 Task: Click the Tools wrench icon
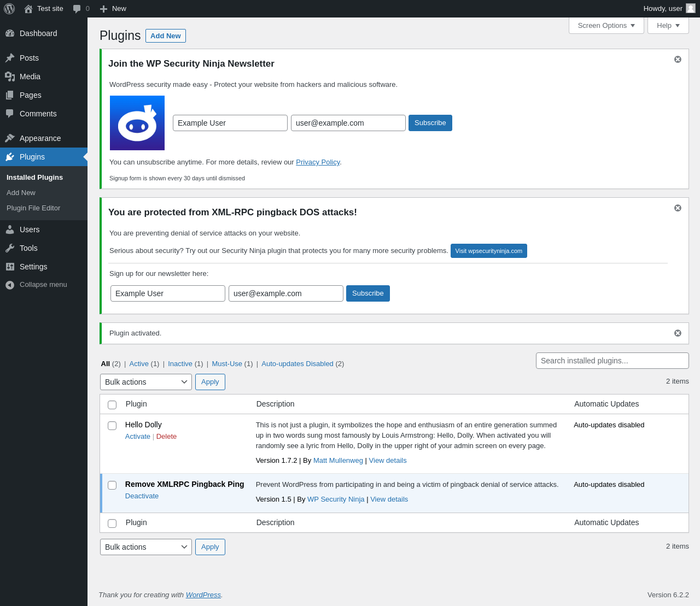(10, 248)
